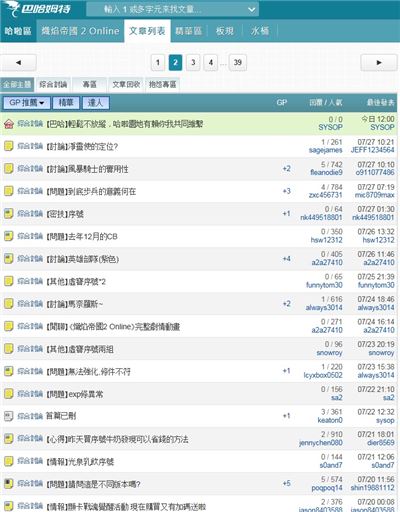Click the gray deleted-post icon beside 首篇已刪
The height and width of the screenshot is (512, 400).
point(9,416)
